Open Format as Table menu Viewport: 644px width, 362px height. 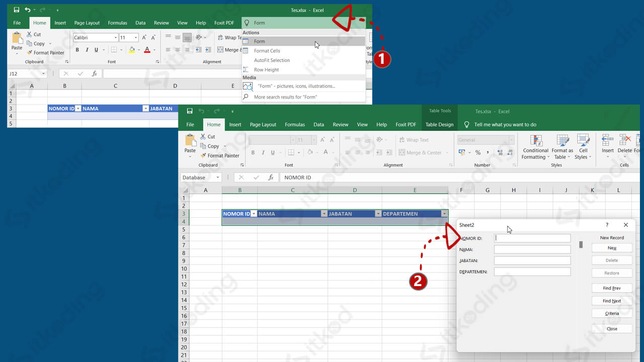click(x=562, y=147)
